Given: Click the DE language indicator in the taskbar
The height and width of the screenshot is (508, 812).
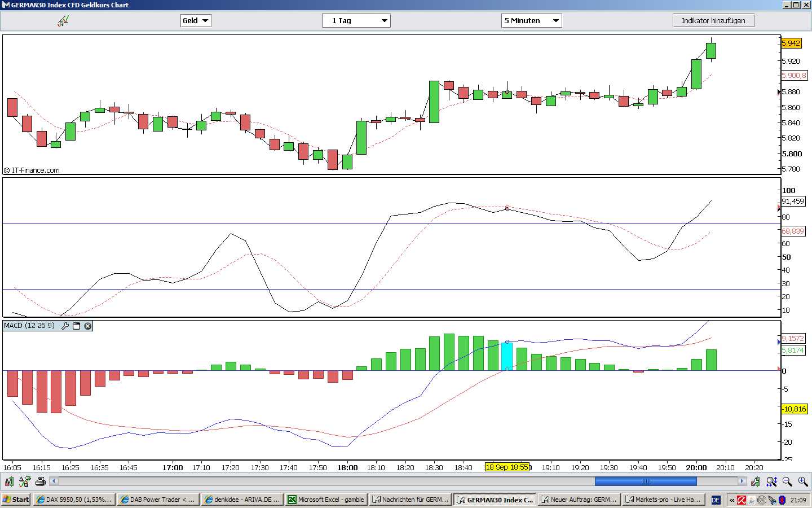Looking at the screenshot, I should (x=716, y=500).
